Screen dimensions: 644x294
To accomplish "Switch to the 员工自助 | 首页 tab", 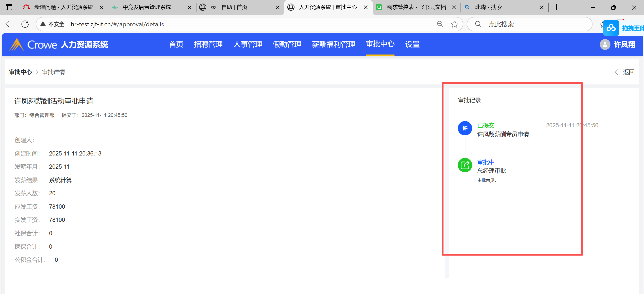I will 229,7.
